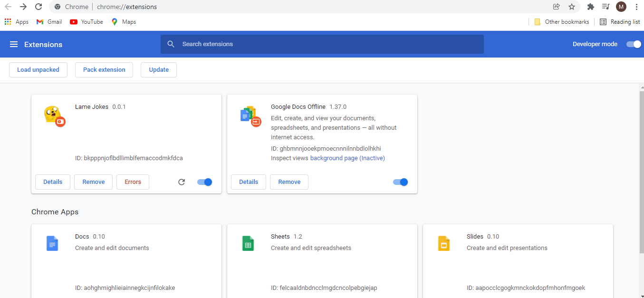Click the Create and edit presentations text
Screen dimensions: 644x298
tap(507, 248)
